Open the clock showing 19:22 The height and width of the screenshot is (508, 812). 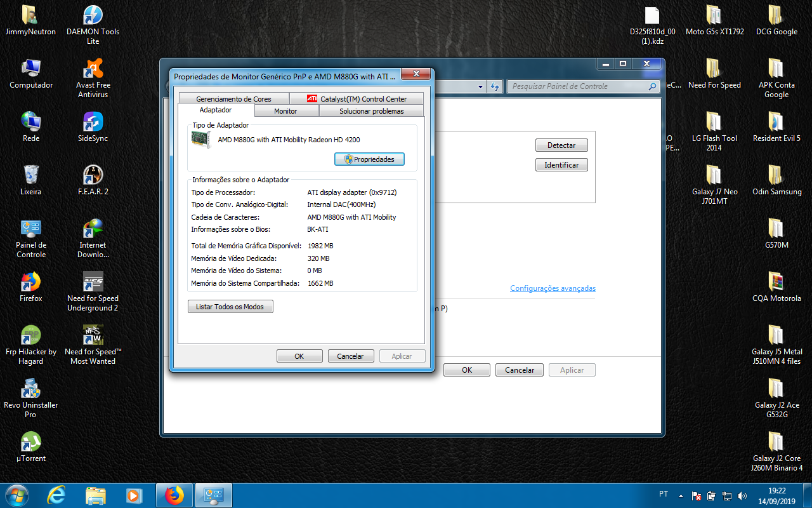[x=777, y=496]
